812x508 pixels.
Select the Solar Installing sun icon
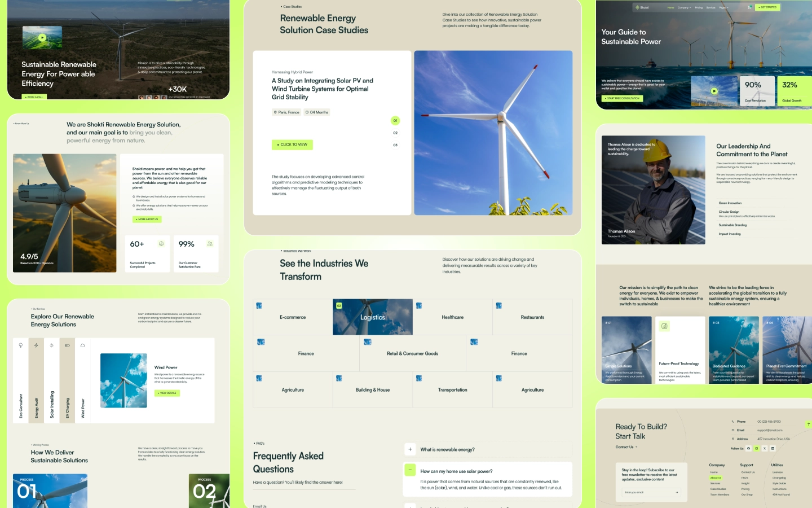[x=52, y=345]
